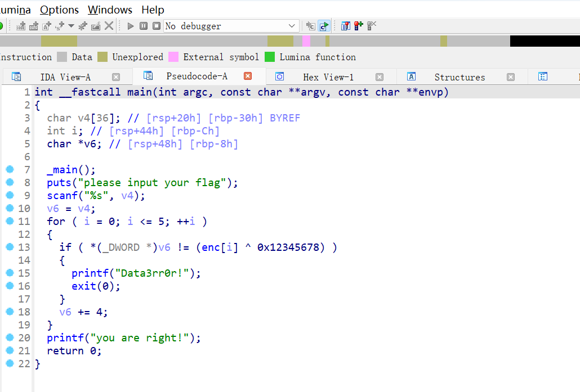Click the Enums tab icon after Structures
This screenshot has height=392, width=580.
[543, 76]
